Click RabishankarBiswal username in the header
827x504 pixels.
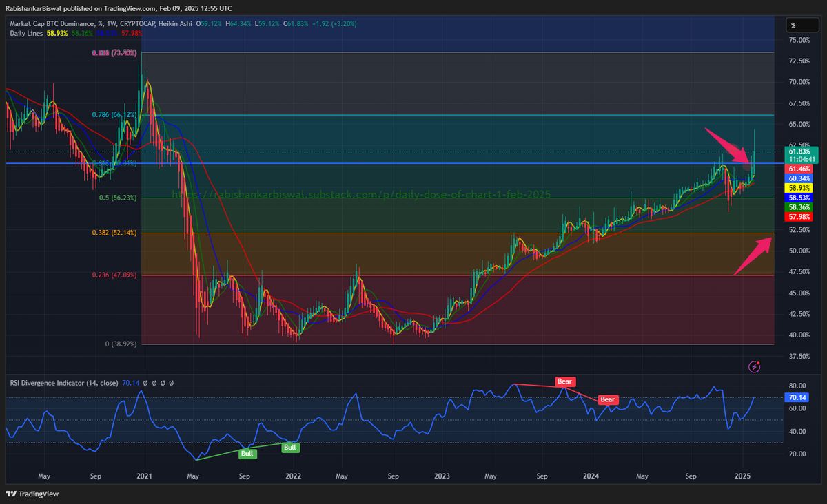(32, 8)
